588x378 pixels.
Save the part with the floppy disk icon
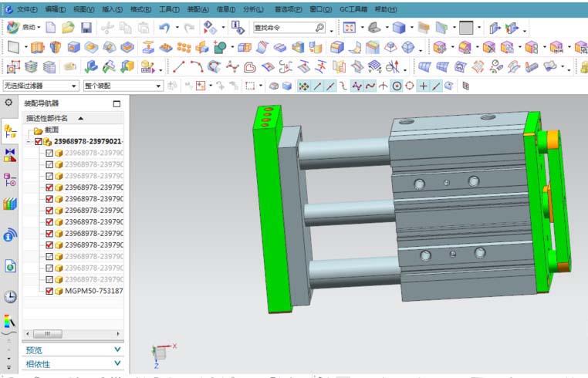click(x=86, y=27)
